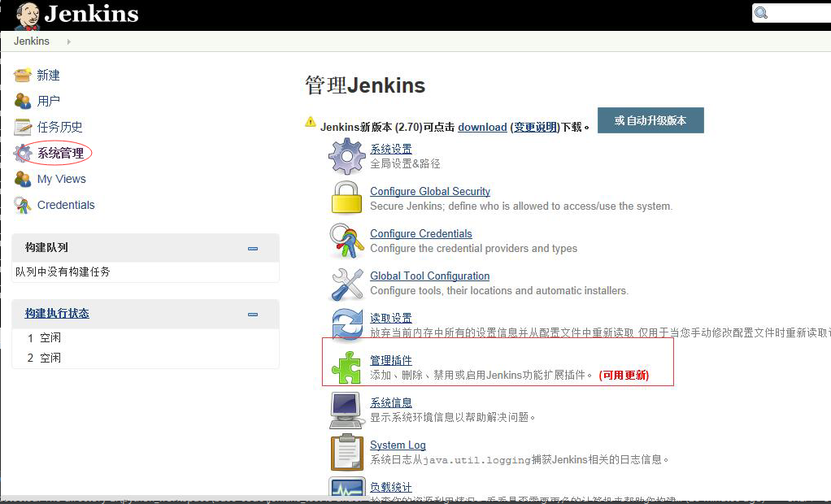Open the Jenkins breadcrumb link
This screenshot has width=831, height=504.
(31, 41)
